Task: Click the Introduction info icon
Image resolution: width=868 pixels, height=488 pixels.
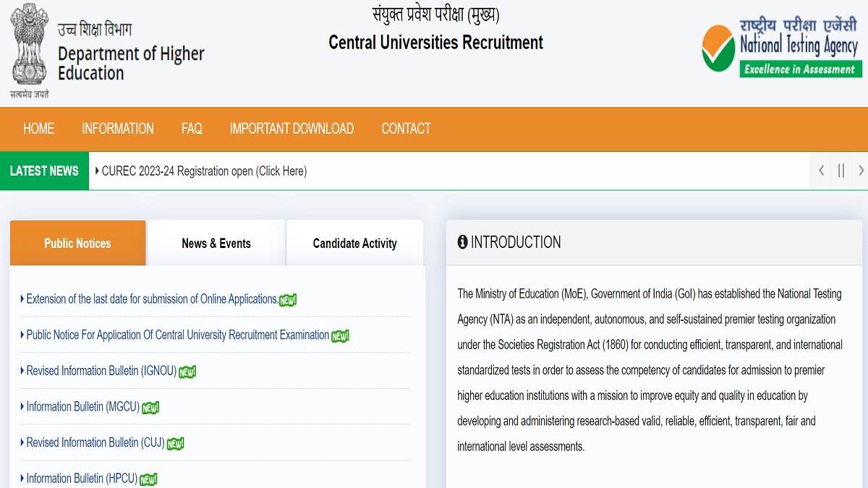Action: coord(463,242)
